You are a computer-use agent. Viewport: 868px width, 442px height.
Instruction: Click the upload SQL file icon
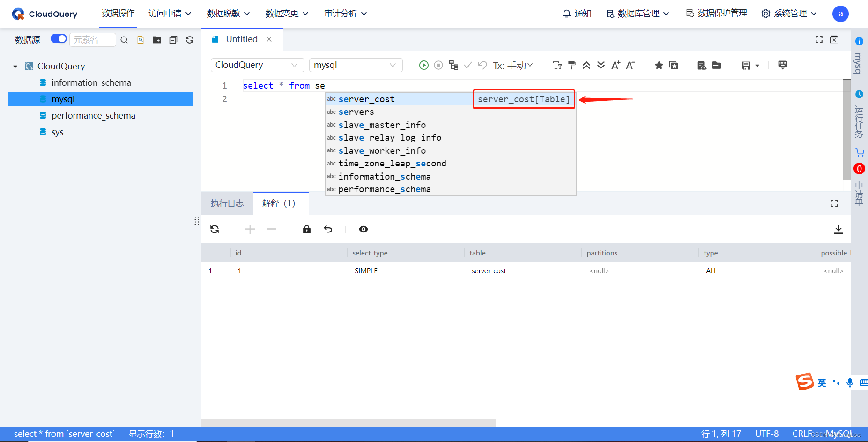[x=702, y=65]
